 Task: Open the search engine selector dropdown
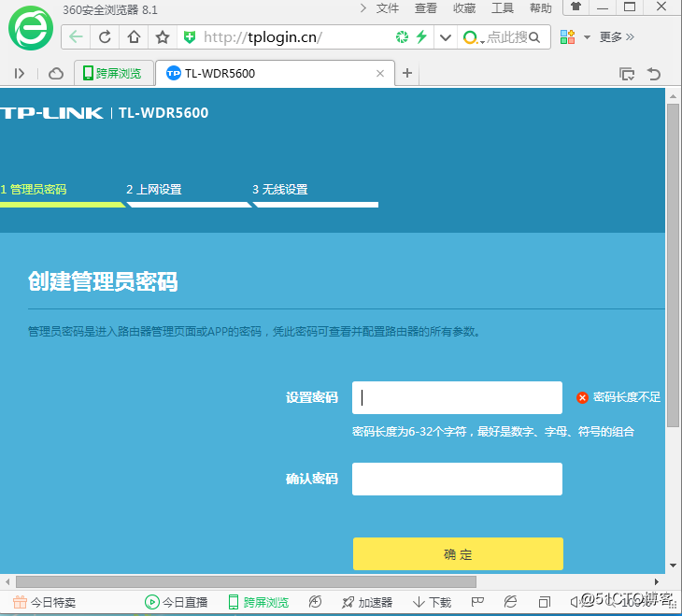[474, 38]
